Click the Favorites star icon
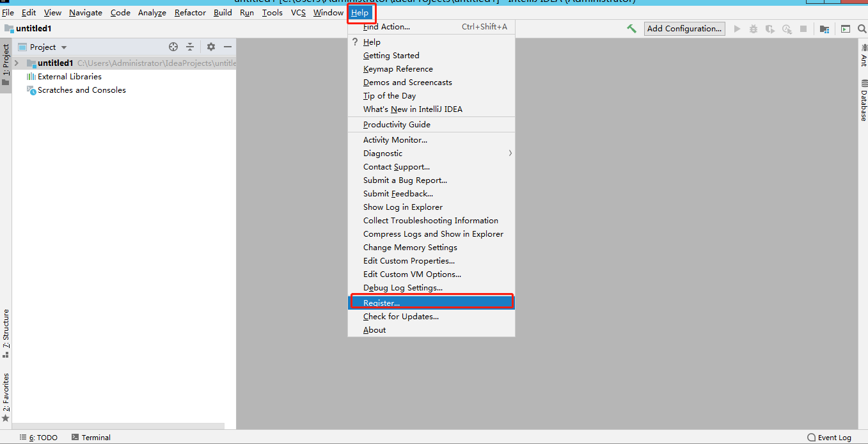Image resolution: width=868 pixels, height=444 pixels. (6, 418)
